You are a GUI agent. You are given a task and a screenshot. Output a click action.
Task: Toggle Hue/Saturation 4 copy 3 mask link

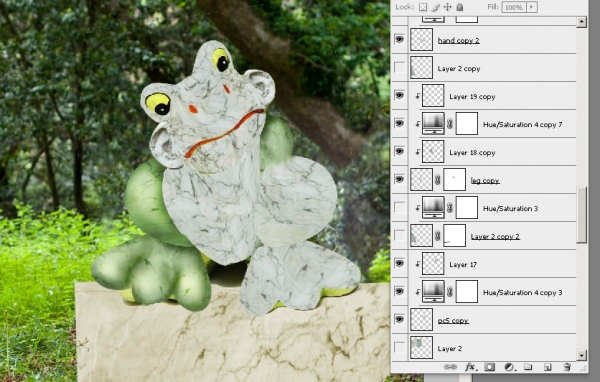point(450,292)
